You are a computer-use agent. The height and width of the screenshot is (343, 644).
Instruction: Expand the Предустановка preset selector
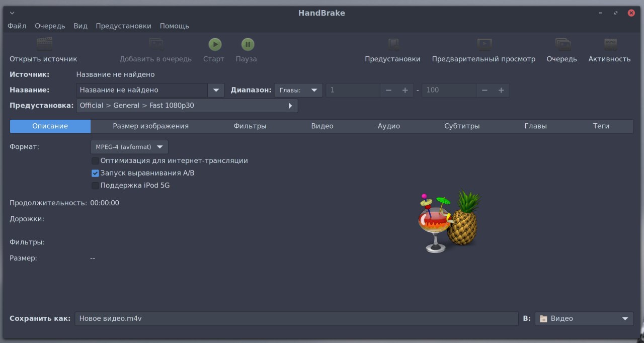point(187,106)
